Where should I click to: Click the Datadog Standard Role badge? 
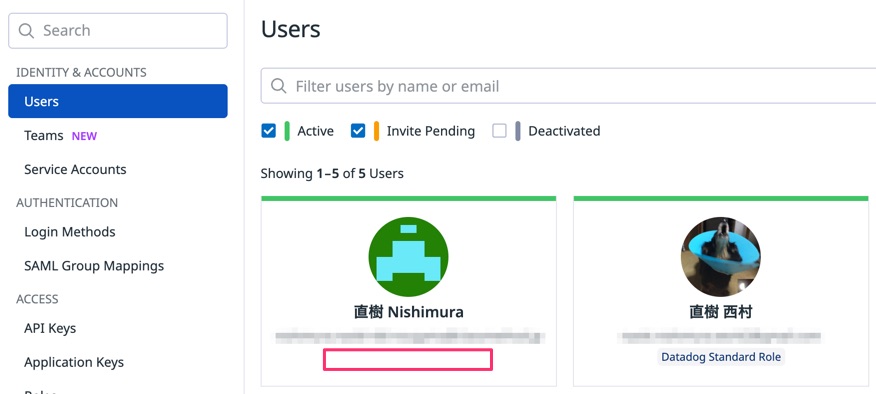(x=721, y=357)
